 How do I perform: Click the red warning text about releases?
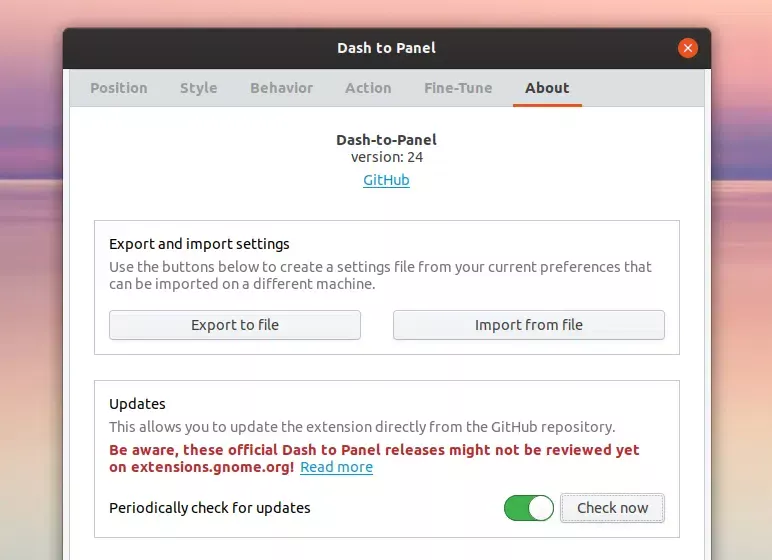[374, 450]
